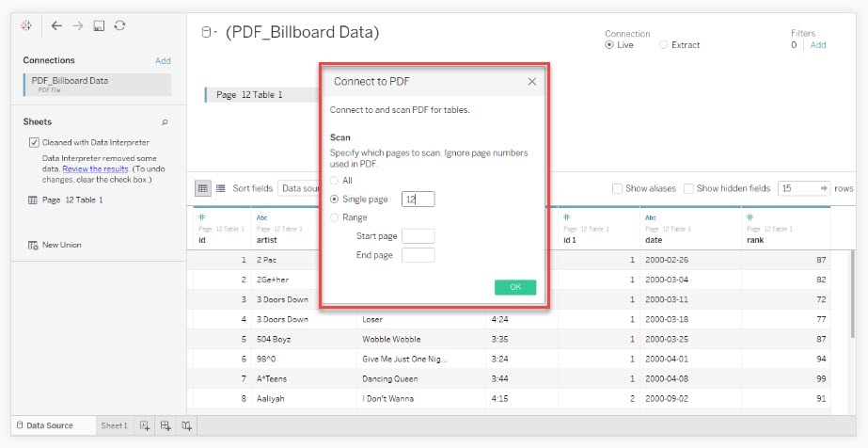Go back with the left arrow icon
This screenshot has width=868, height=448.
[57, 25]
